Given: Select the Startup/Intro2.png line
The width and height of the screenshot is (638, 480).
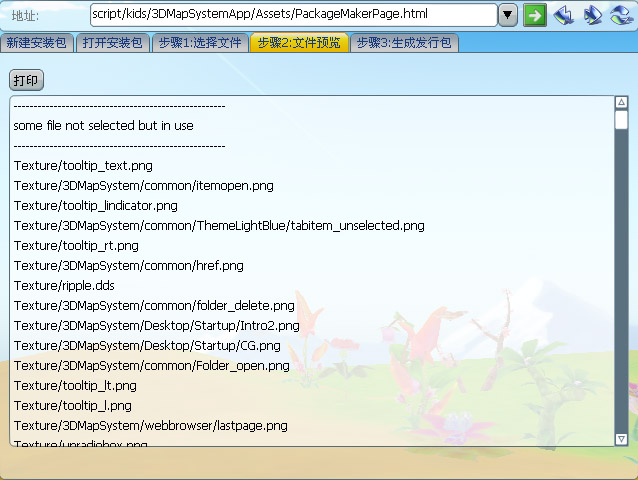Looking at the screenshot, I should pyautogui.click(x=157, y=326).
